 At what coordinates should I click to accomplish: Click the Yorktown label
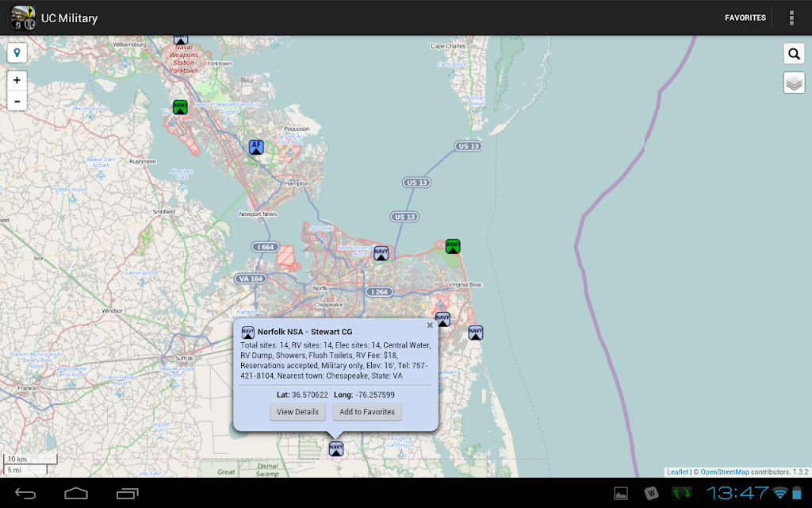tap(219, 63)
